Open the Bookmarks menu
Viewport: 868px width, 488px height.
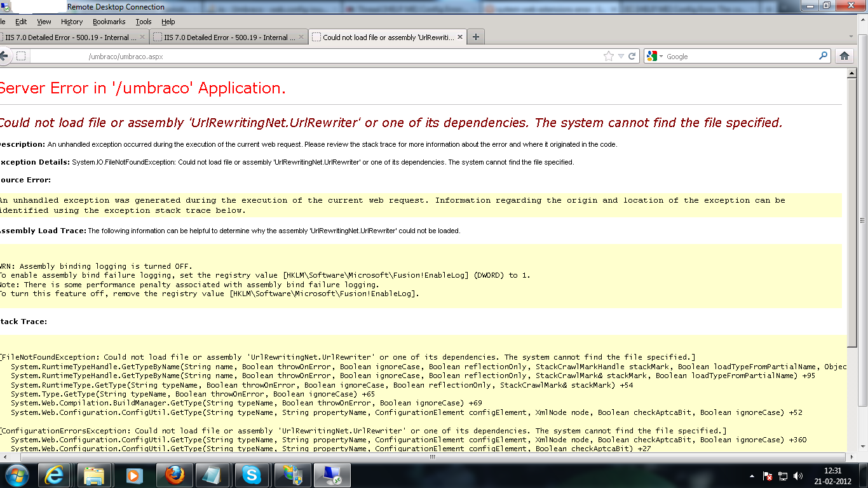coord(110,22)
